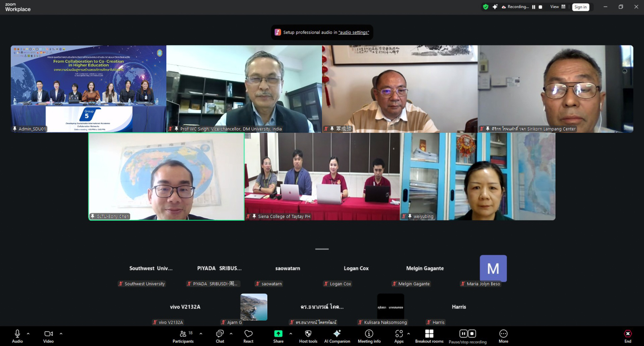This screenshot has height=346, width=644.
Task: Open the Chat panel
Action: click(x=220, y=336)
